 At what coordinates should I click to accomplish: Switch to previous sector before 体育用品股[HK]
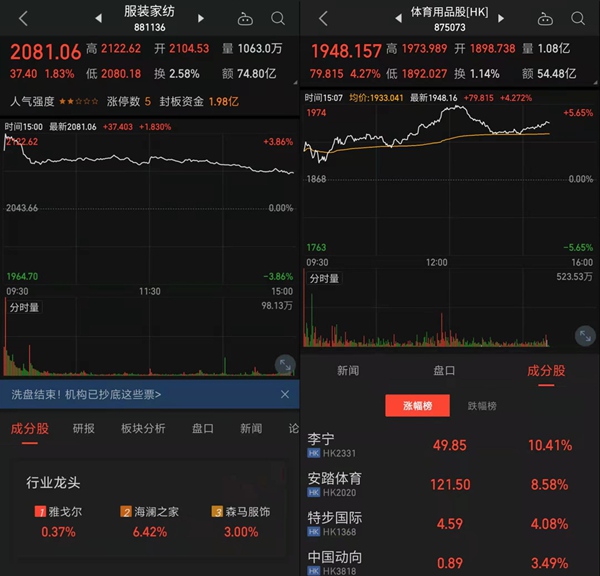click(399, 18)
